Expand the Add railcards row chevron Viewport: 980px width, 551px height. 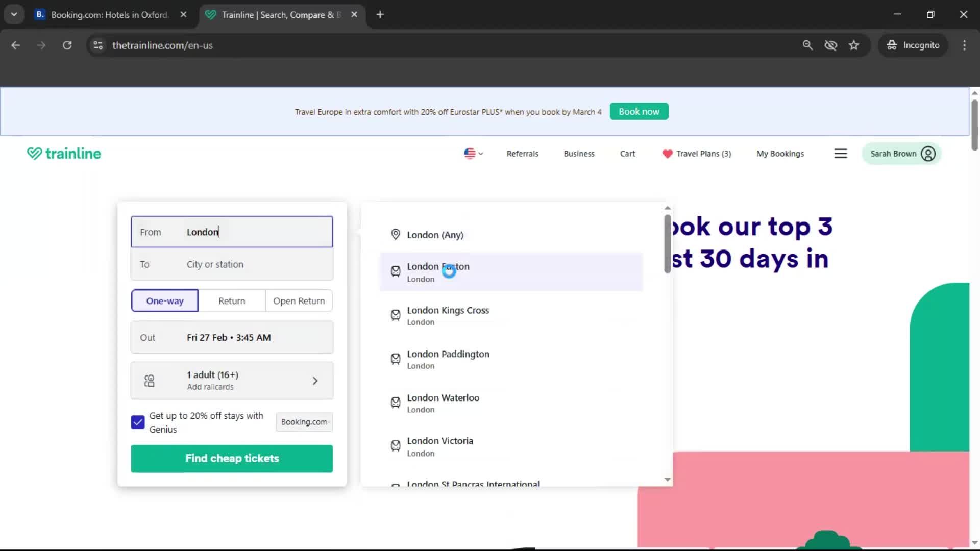(x=315, y=380)
